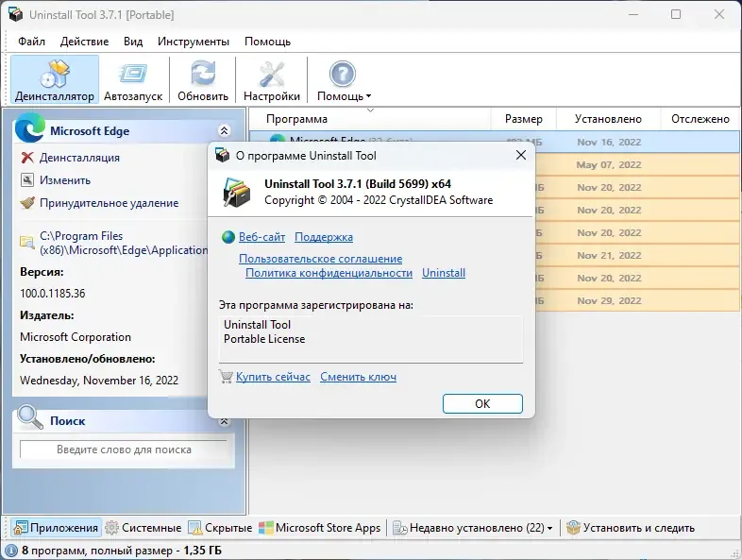Switch to the Microsoft Store Apps tab

pos(320,528)
